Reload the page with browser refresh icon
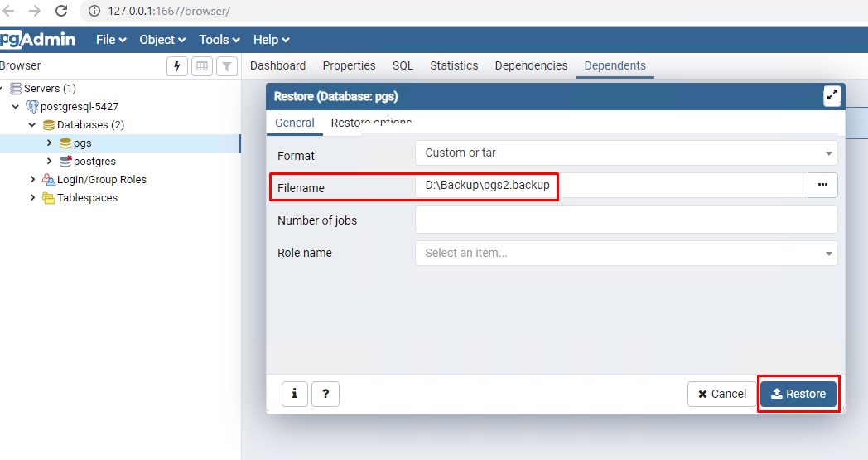The image size is (868, 460). 61,12
